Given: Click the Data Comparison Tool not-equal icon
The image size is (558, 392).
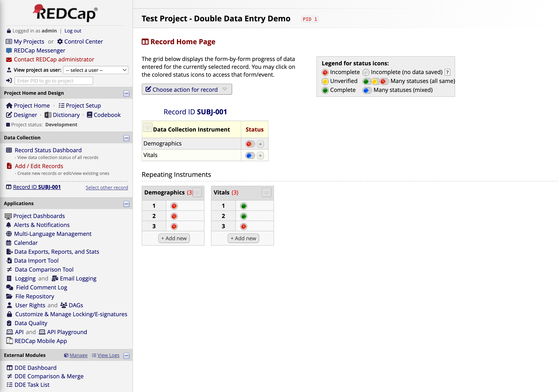Looking at the screenshot, I should tap(9, 269).
